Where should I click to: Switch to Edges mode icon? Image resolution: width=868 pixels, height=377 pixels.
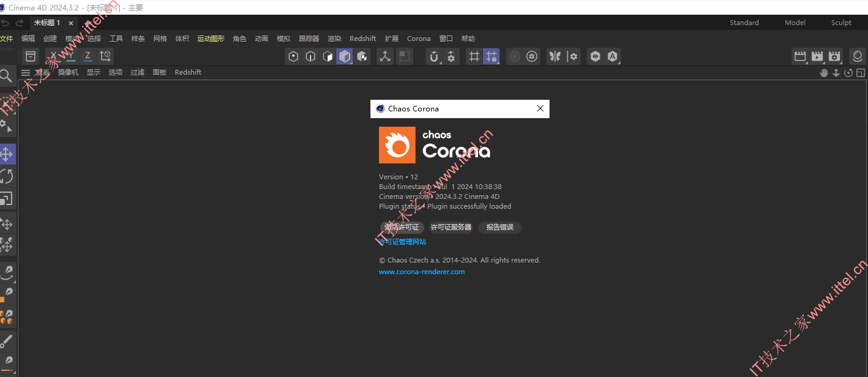coord(311,57)
